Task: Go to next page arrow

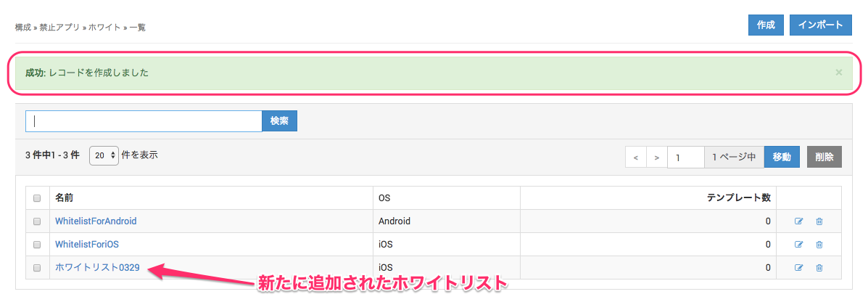Action: click(656, 157)
